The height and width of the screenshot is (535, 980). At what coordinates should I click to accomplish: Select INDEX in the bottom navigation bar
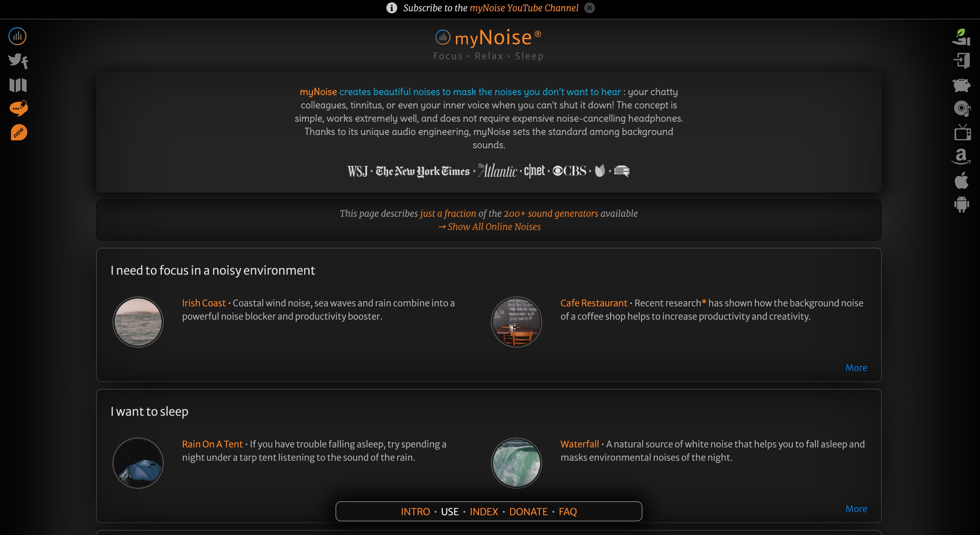(x=484, y=511)
